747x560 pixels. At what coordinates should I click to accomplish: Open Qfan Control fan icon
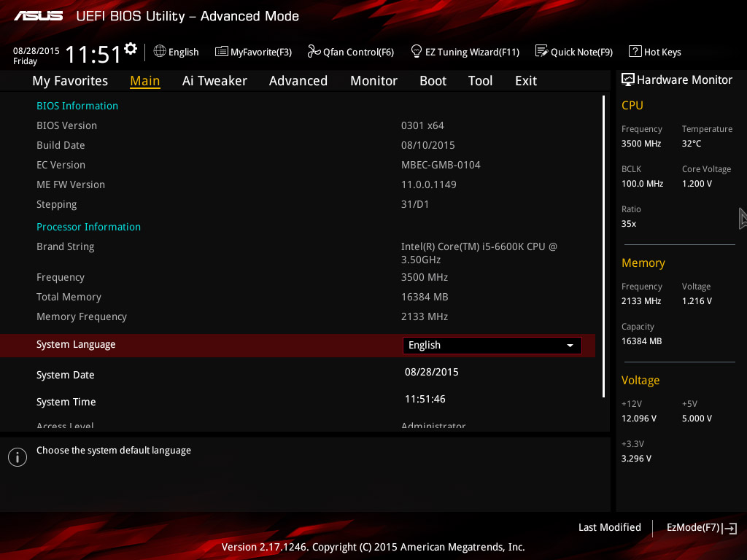314,51
